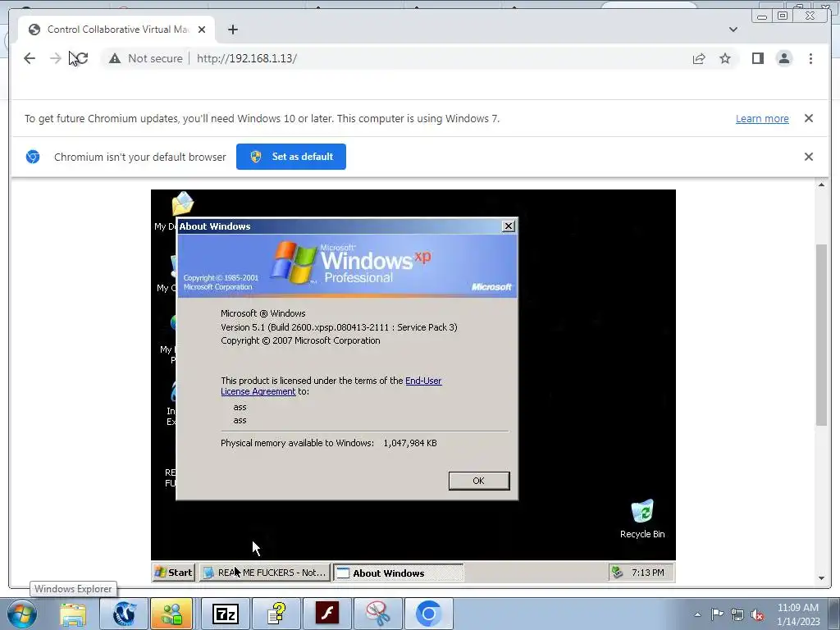Open the Chromium three-dot menu
The width and height of the screenshot is (840, 630).
(x=810, y=58)
